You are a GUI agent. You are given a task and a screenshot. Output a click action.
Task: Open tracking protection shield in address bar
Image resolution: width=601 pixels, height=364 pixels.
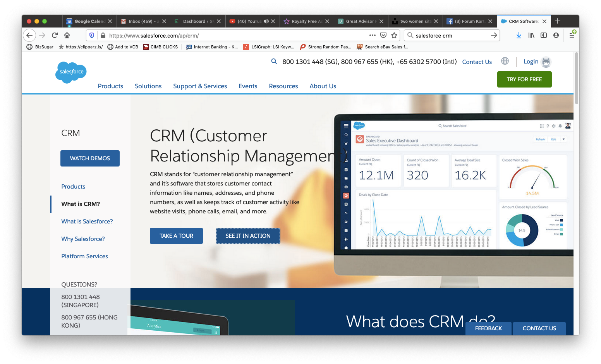[92, 35]
